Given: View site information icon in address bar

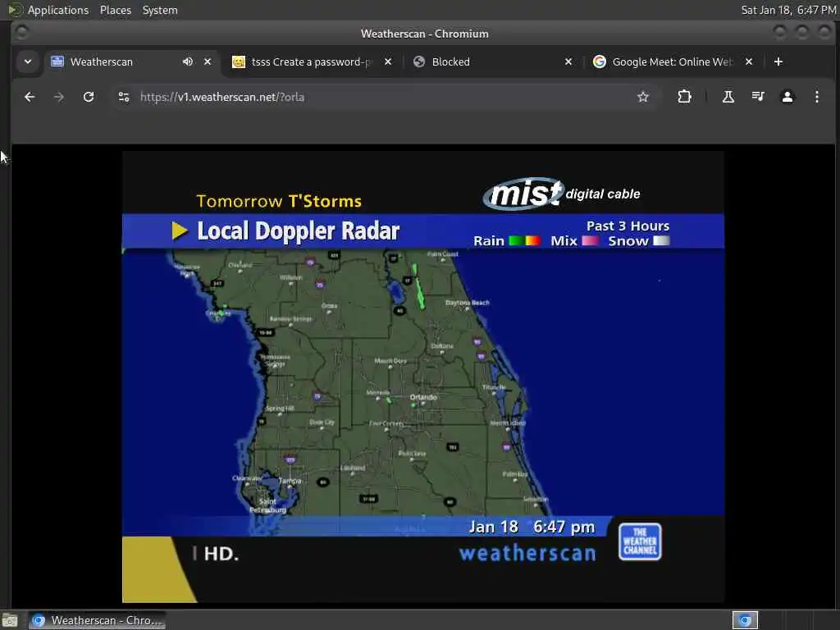Looking at the screenshot, I should tap(124, 97).
